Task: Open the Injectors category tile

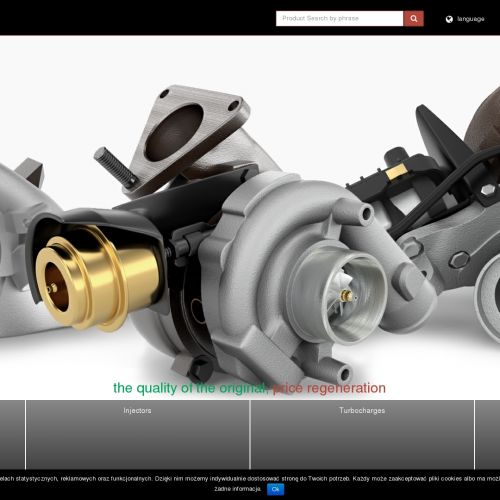Action: [x=137, y=435]
